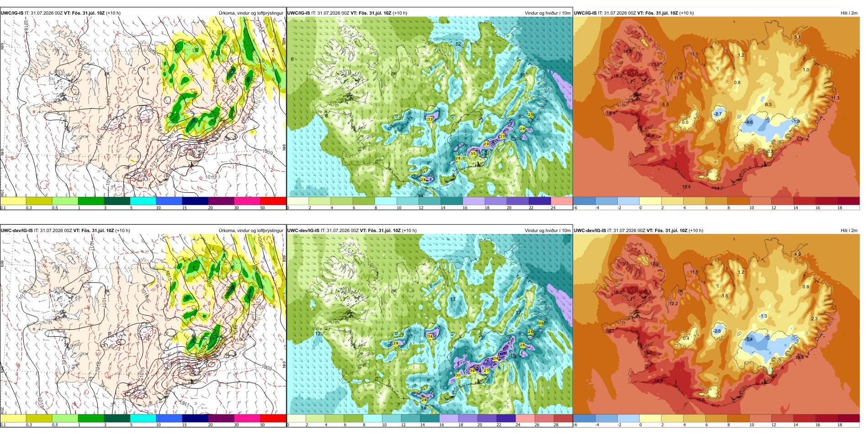
Task: Click the '4.9' temperature on bottom temperature map
Action: tap(798, 254)
